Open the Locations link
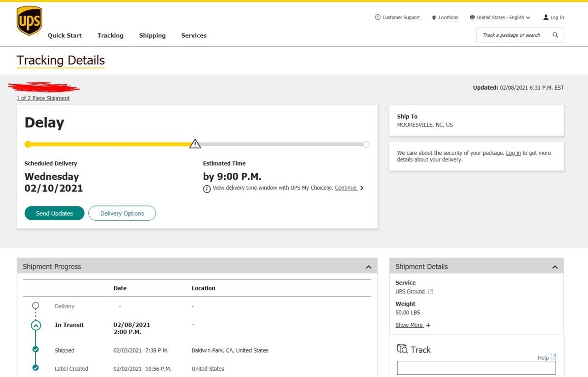 click(448, 17)
